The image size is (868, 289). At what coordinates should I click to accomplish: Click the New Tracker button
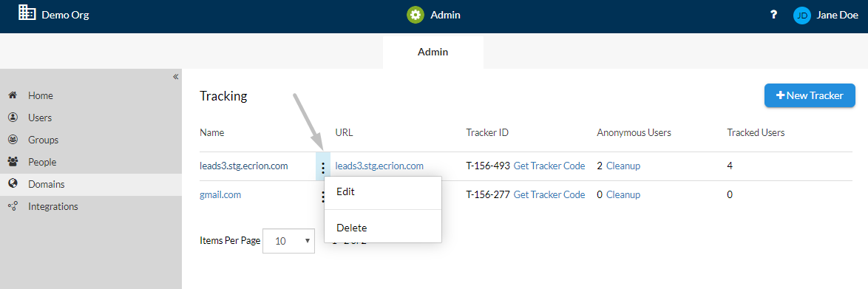tap(810, 96)
